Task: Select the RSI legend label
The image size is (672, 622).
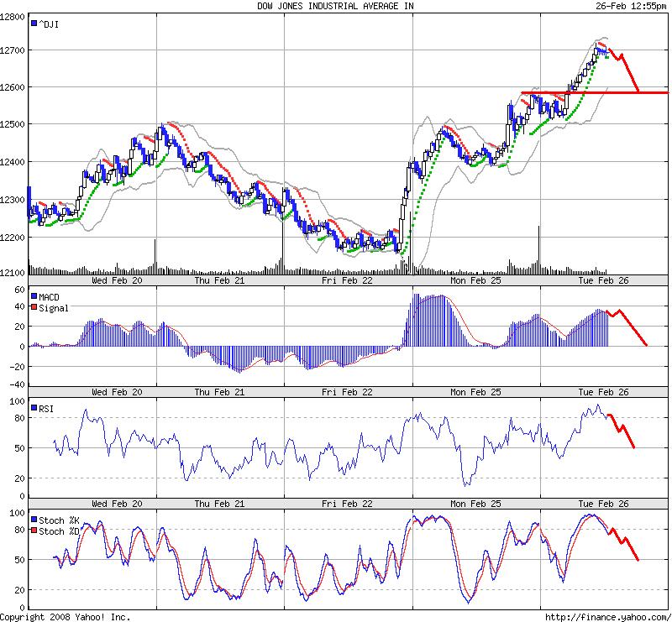Action: tap(46, 409)
